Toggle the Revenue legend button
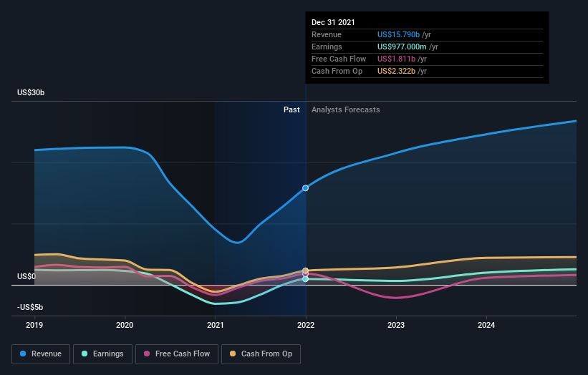 point(41,354)
